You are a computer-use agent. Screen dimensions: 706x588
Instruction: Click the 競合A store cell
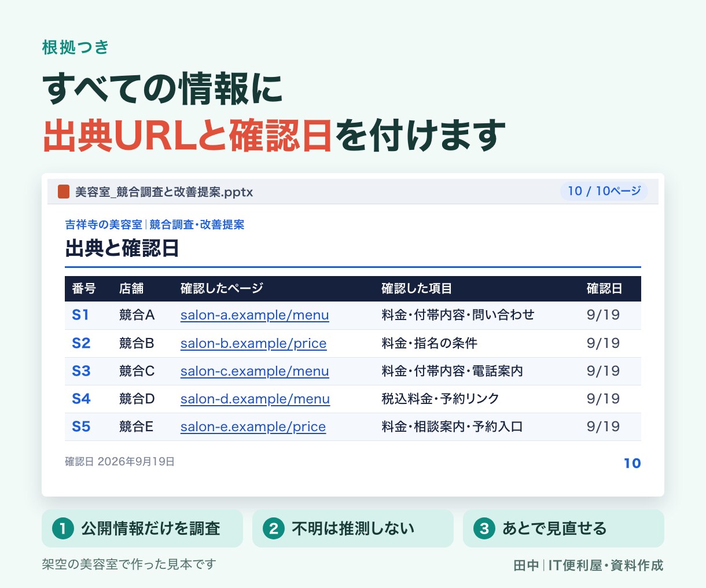[x=137, y=315]
